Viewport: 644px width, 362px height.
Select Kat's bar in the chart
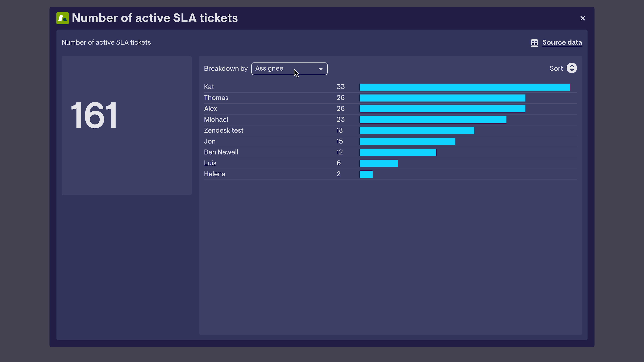[465, 87]
